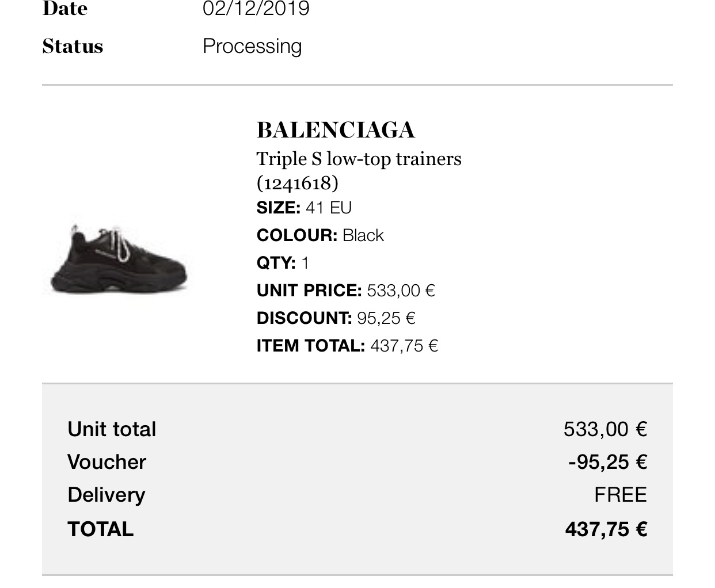Click the Voucher label in summary

[x=107, y=462]
